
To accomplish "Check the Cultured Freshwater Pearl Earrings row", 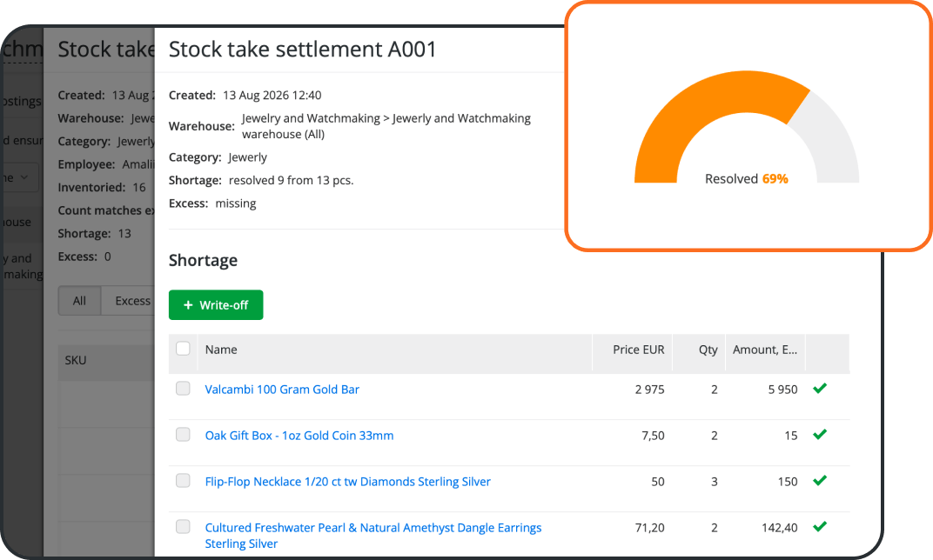I will (184, 527).
